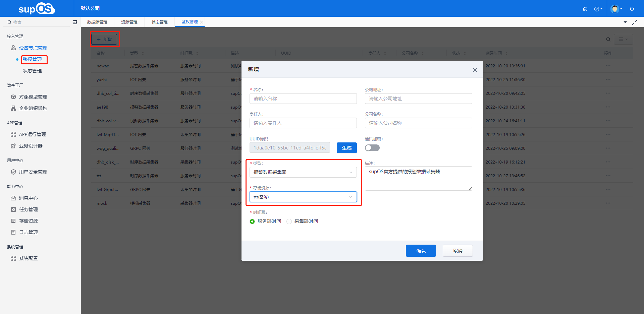Switch to the 数据源管理 tab
This screenshot has height=314, width=644.
pyautogui.click(x=97, y=22)
